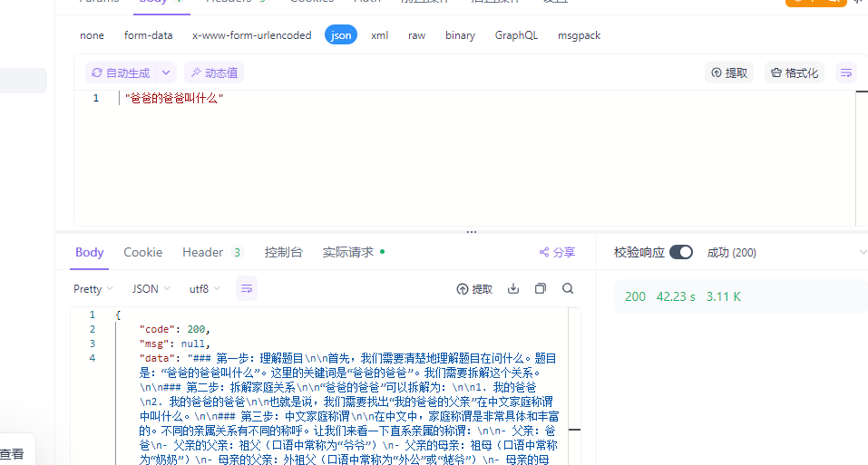Open the Pretty view mode dropdown
Image resolution: width=868 pixels, height=465 pixels.
93,289
